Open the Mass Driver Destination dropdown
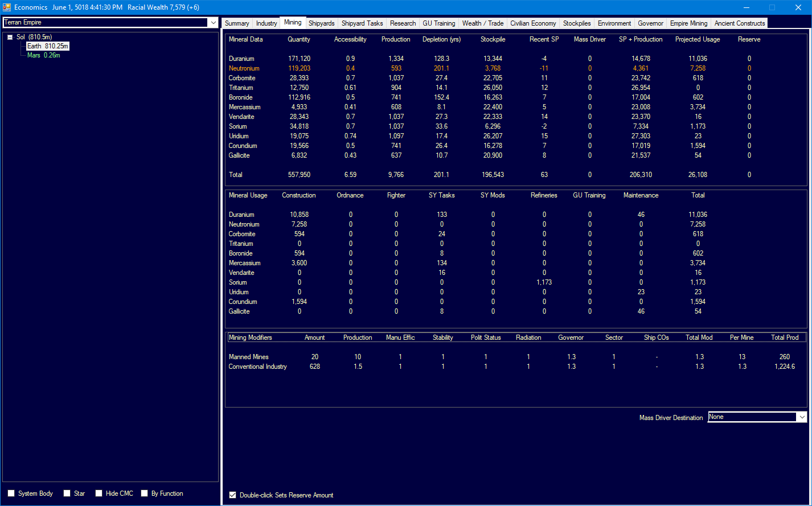 (802, 417)
